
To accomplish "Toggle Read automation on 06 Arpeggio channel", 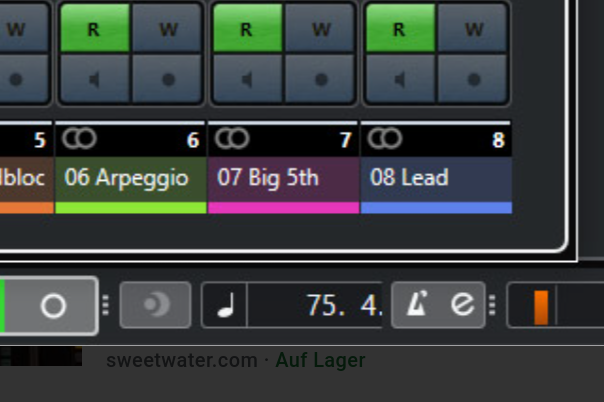I will [95, 28].
